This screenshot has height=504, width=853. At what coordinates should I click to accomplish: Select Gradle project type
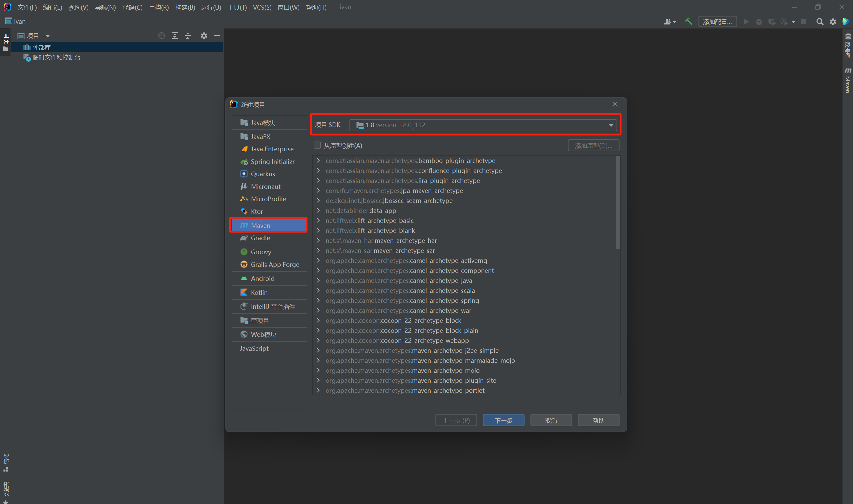point(269,238)
